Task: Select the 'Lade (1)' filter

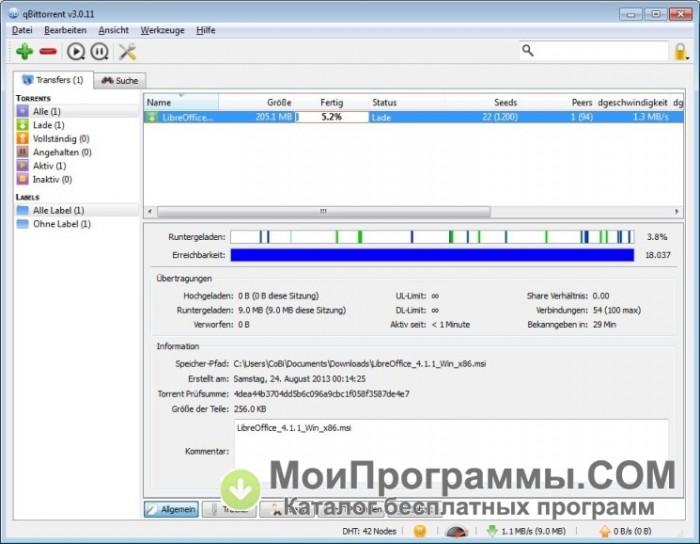Action: point(48,125)
